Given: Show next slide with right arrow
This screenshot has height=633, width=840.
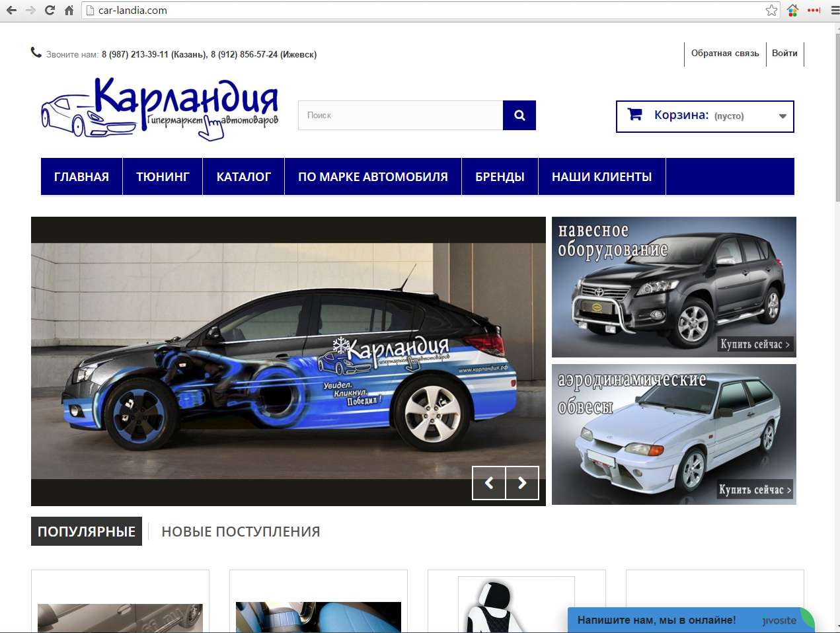Looking at the screenshot, I should click(x=522, y=483).
